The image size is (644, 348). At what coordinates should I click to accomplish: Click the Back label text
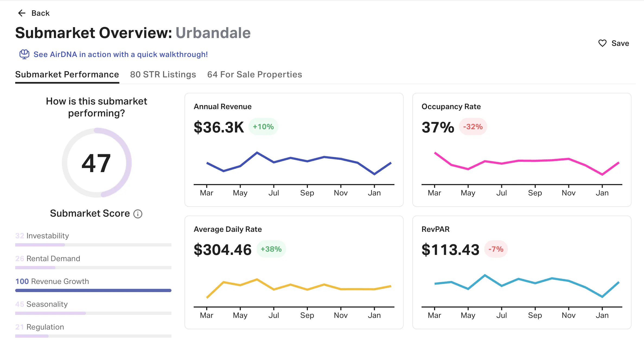point(40,13)
